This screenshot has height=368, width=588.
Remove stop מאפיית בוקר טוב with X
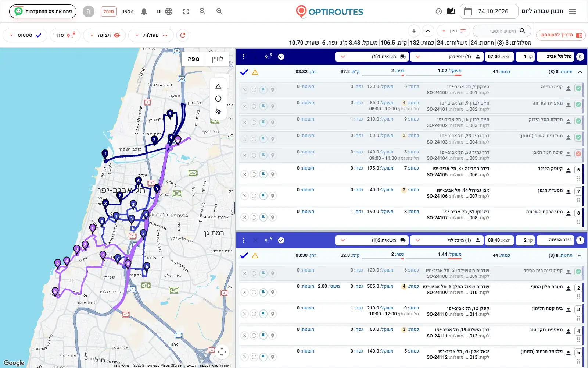245,336
